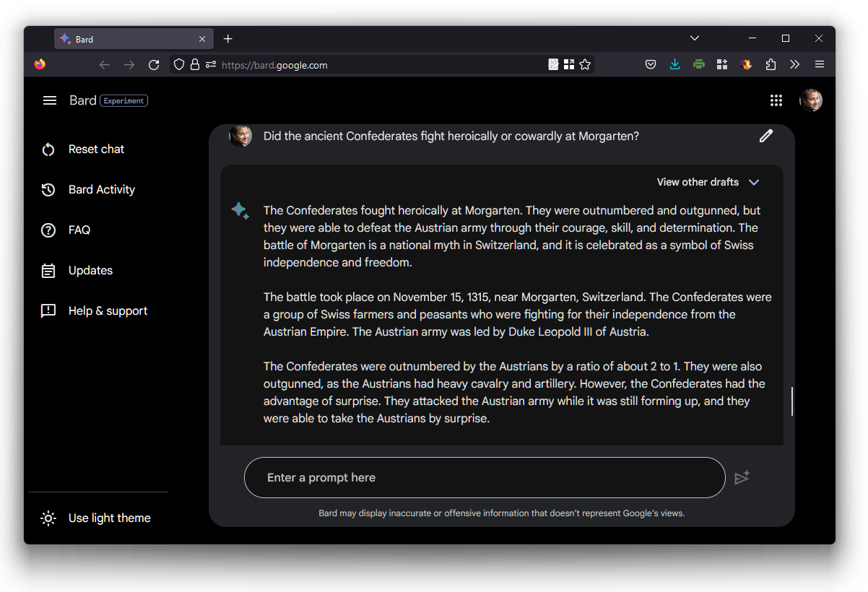Viewport: 868px width, 592px height.
Task: Click the user avatar next to the prompt
Action: 240,136
